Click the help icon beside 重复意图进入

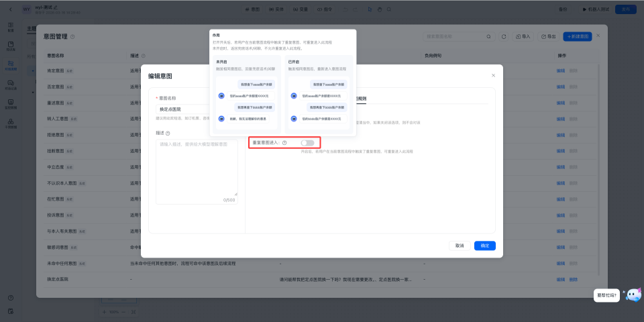pyautogui.click(x=284, y=143)
